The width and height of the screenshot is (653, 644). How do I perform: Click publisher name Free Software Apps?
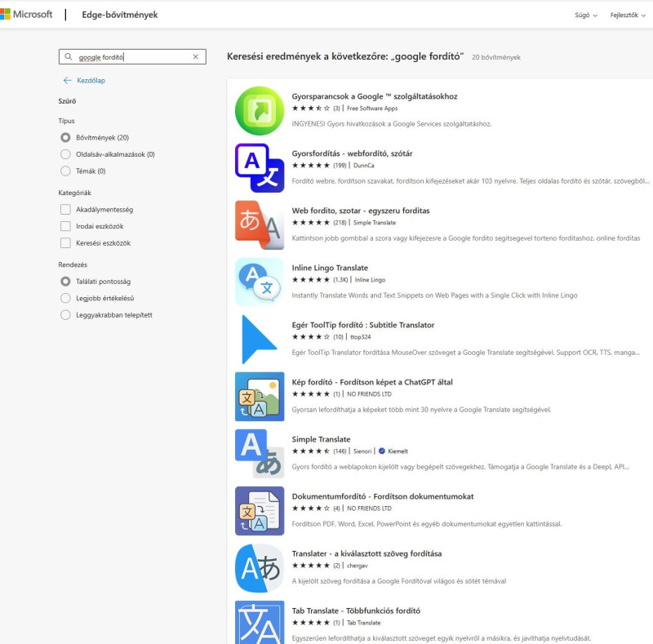pos(372,109)
